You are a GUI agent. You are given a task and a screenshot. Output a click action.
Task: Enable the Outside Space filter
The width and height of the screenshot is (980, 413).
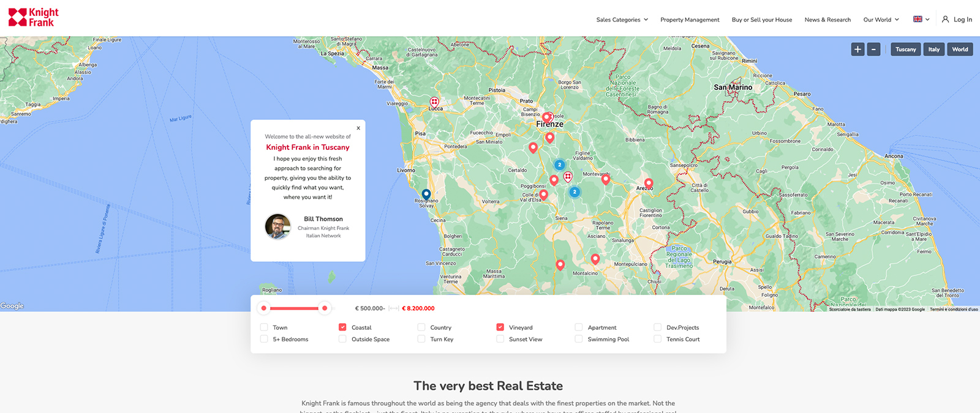pyautogui.click(x=342, y=339)
